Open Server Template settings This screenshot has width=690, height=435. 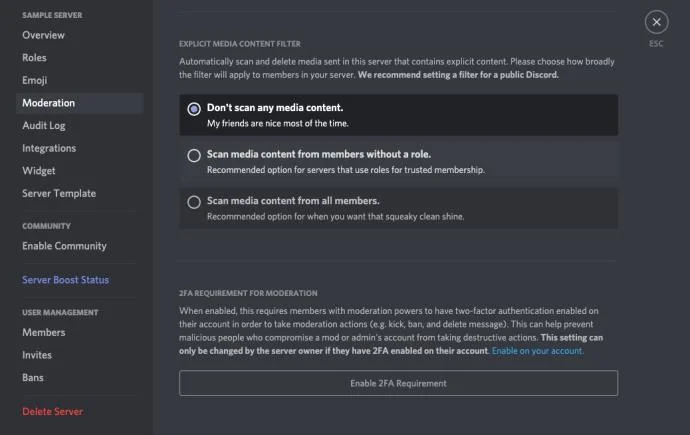tap(59, 194)
